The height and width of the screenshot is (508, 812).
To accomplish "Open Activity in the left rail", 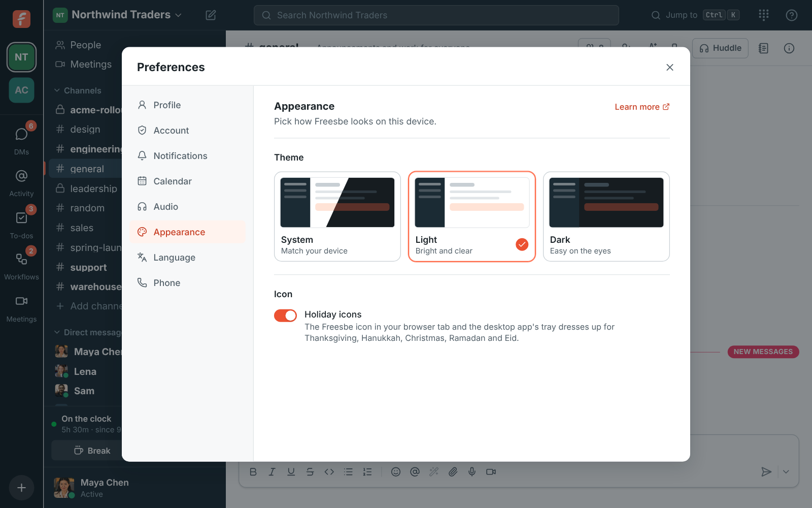I will [x=21, y=182].
